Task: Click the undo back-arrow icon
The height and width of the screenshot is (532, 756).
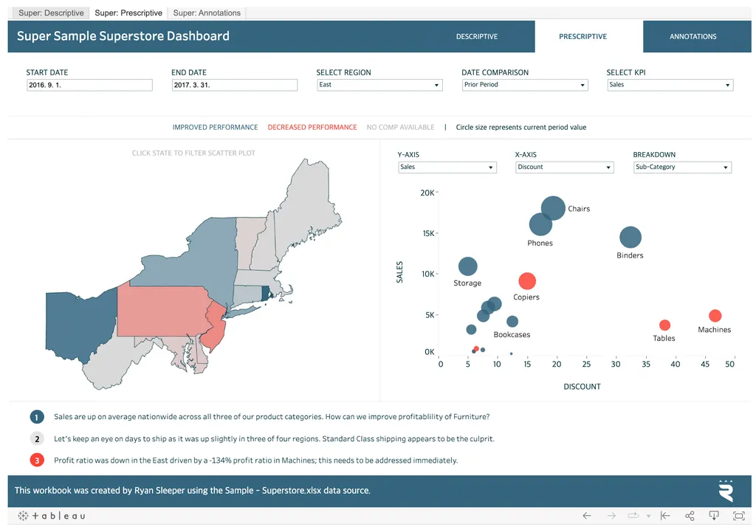Action: [587, 516]
